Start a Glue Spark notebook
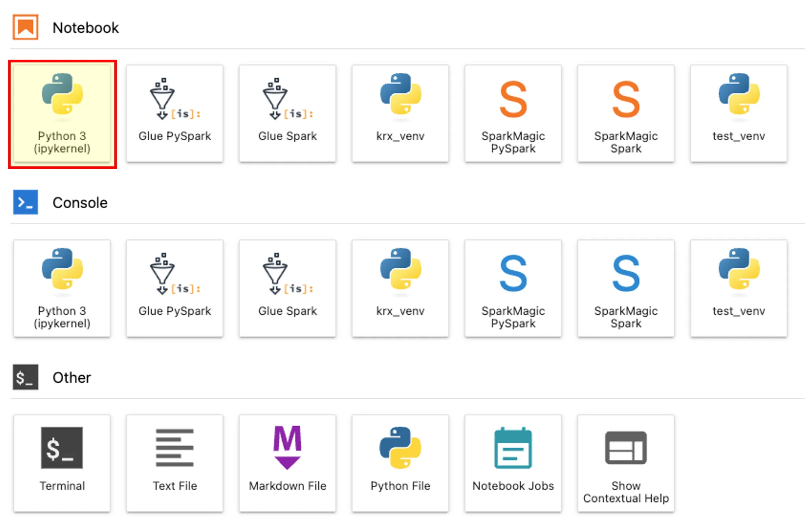The image size is (805, 532). pos(287,114)
